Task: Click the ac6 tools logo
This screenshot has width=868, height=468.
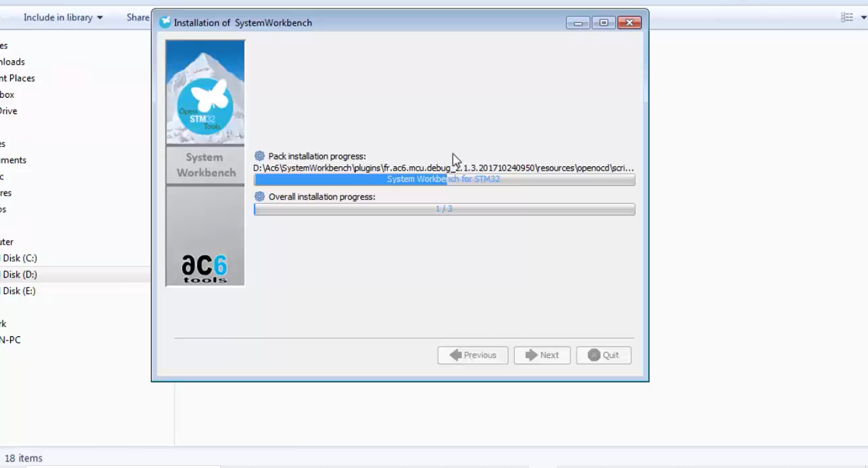Action: tap(205, 269)
